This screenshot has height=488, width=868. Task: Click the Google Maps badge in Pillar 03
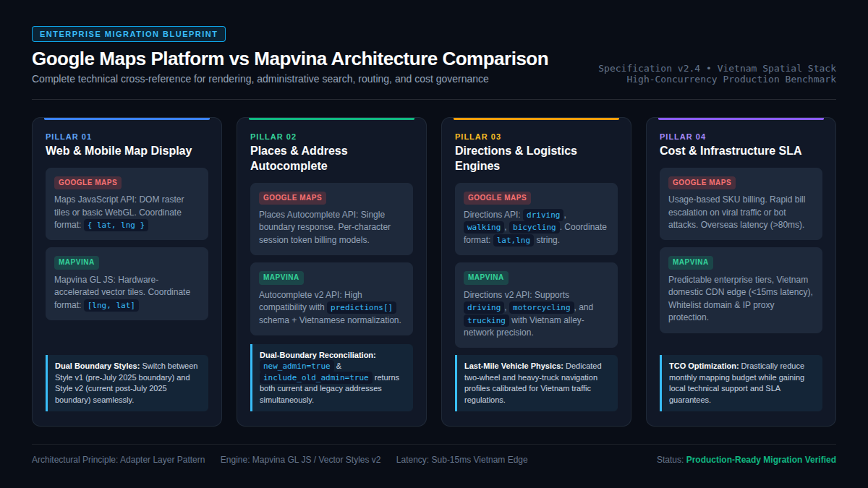(x=497, y=198)
